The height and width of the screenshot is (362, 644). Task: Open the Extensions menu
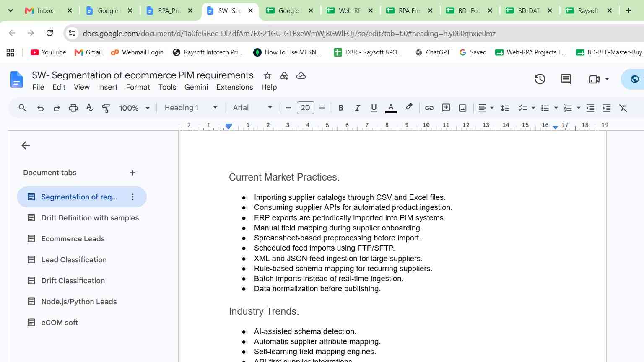234,87
